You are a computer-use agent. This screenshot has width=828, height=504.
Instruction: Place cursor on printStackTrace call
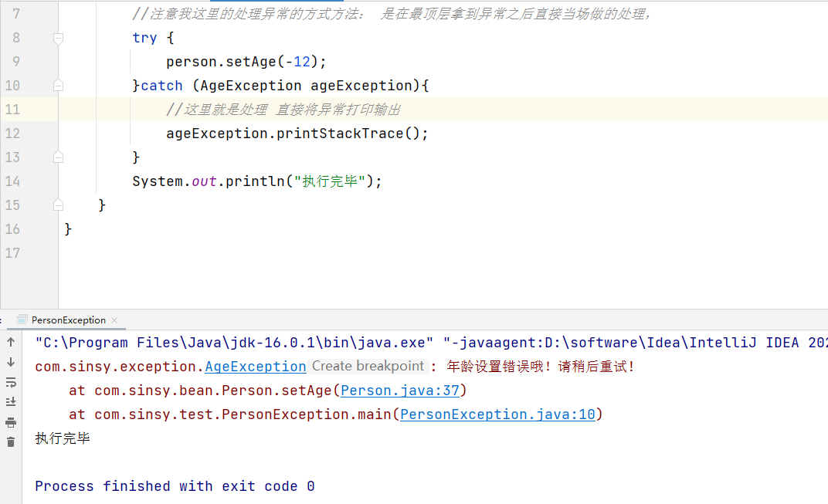[x=340, y=134]
